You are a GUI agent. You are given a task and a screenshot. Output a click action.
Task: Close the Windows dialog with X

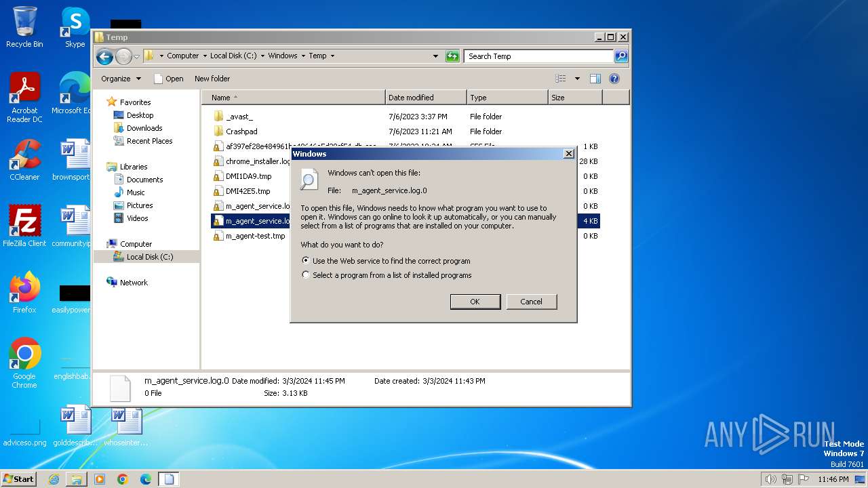569,154
